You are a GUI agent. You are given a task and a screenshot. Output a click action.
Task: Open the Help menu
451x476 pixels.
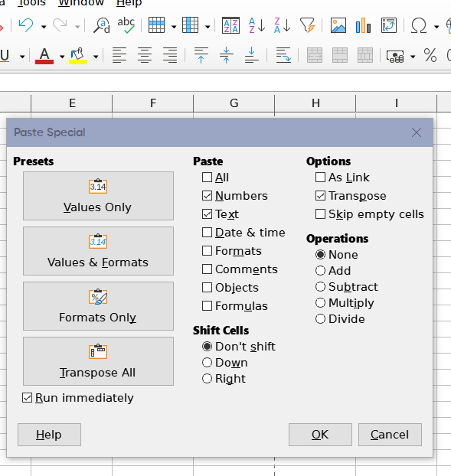click(129, 3)
